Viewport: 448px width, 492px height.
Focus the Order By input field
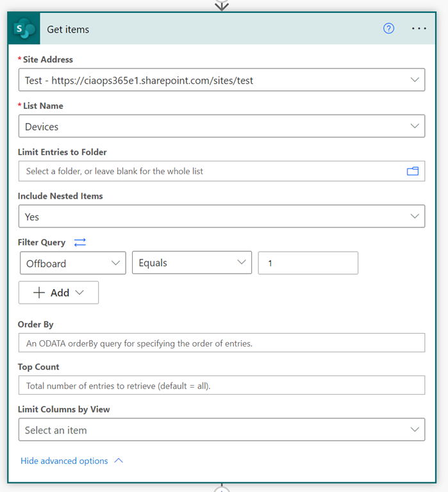221,343
